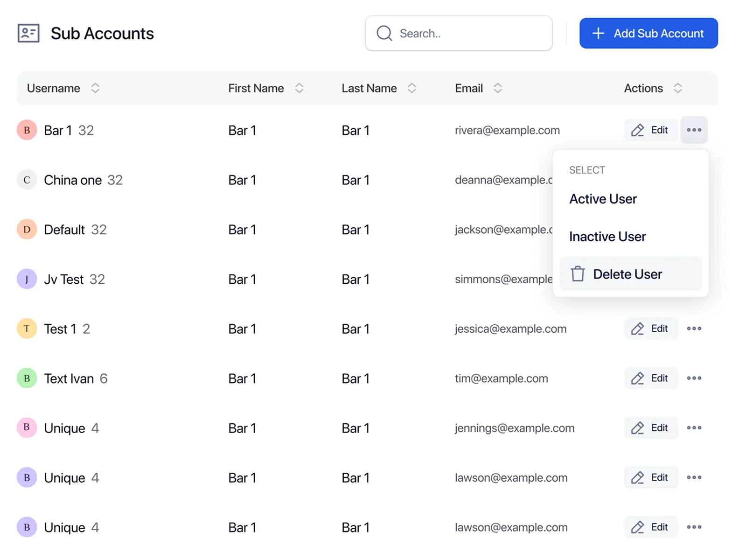Sort the table by Username column
Image resolution: width=739 pixels, height=560 pixels.
pos(95,88)
